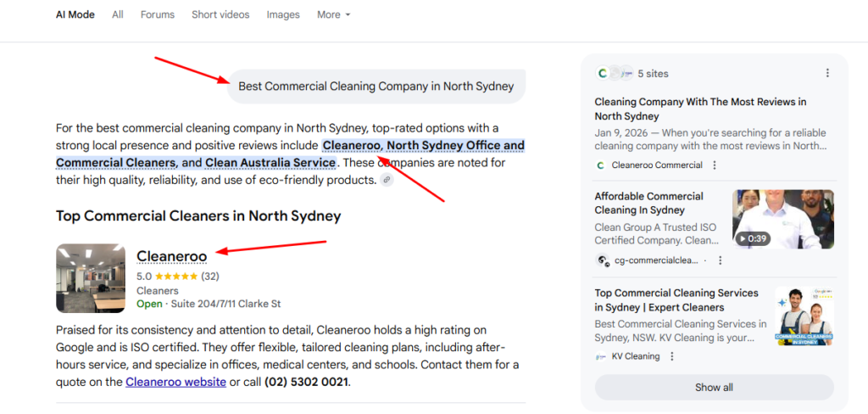
Task: Click the link chain icon after eco-friendly products
Action: 387,180
